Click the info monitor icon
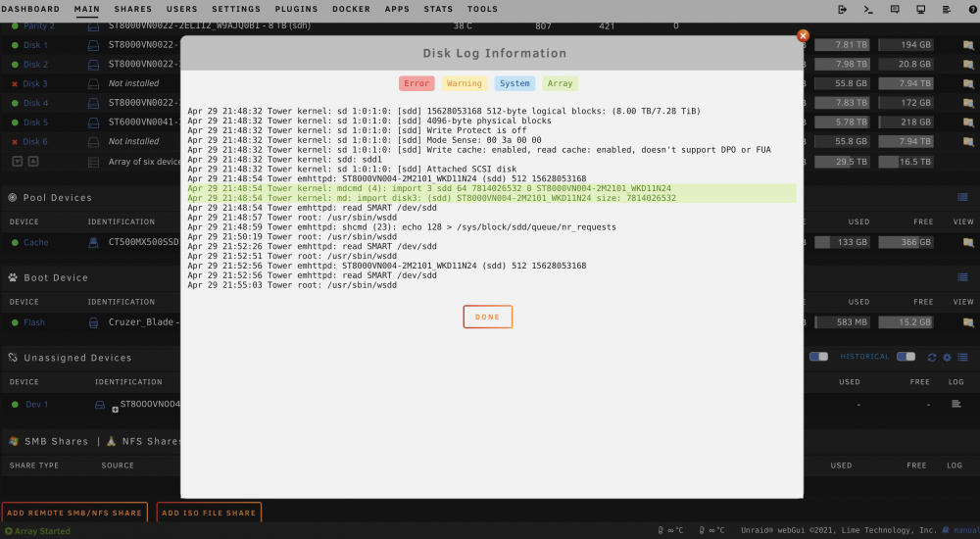980x539 pixels. coord(920,10)
